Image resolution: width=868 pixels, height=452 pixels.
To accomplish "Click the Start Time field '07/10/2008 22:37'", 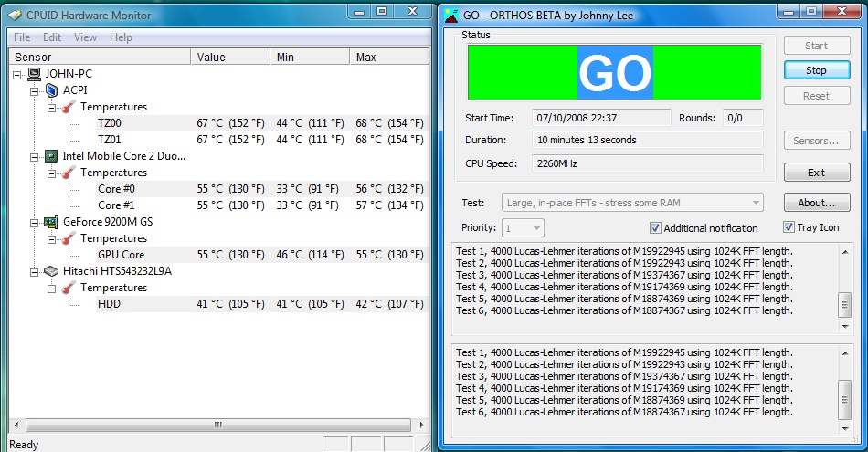I will click(600, 118).
